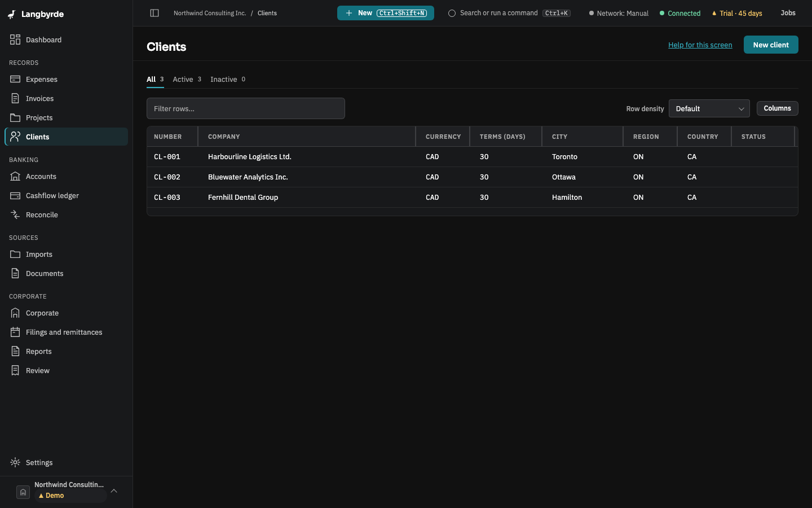Click the Expenses card icon in sidebar

[15, 79]
